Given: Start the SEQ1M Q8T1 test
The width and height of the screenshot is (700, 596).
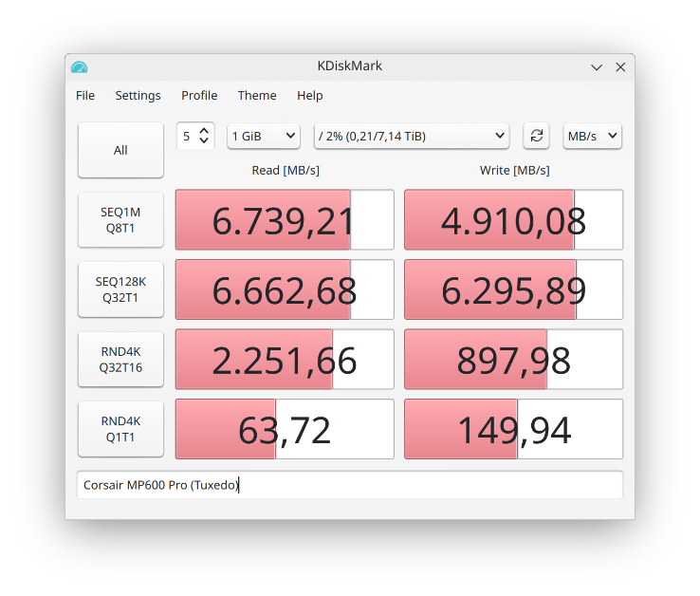Looking at the screenshot, I should point(120,220).
